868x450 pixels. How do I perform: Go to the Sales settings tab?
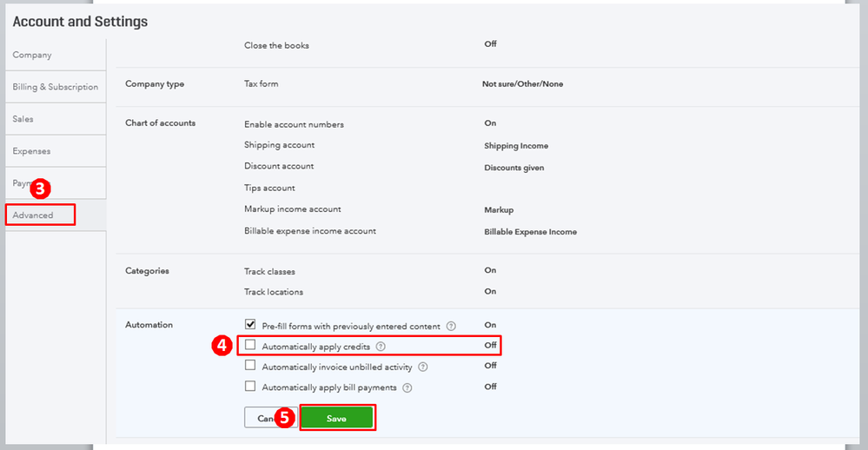(23, 119)
